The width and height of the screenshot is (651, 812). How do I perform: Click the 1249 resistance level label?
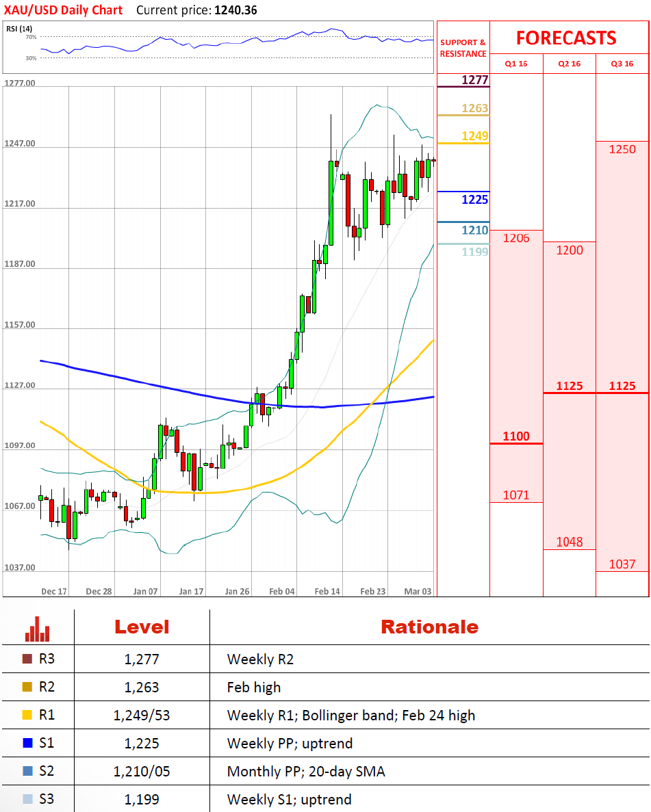pos(475,135)
